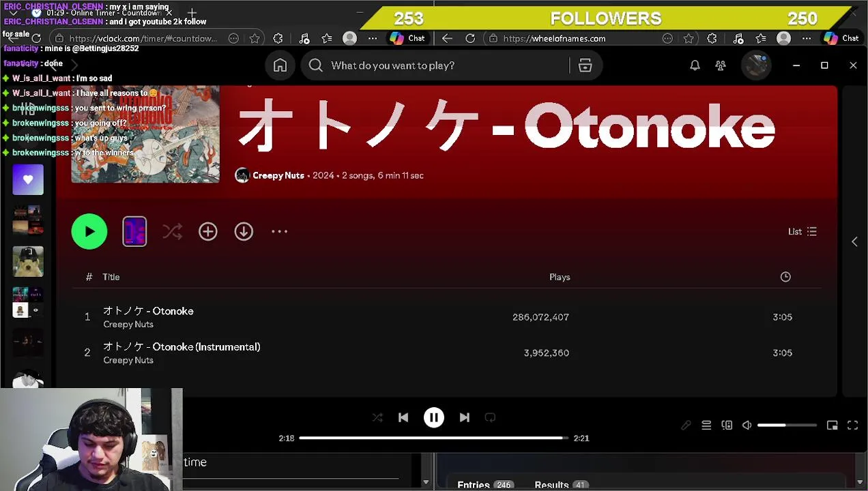Open the profile icon in the vclock browser
The width and height of the screenshot is (868, 491).
pyautogui.click(x=349, y=39)
